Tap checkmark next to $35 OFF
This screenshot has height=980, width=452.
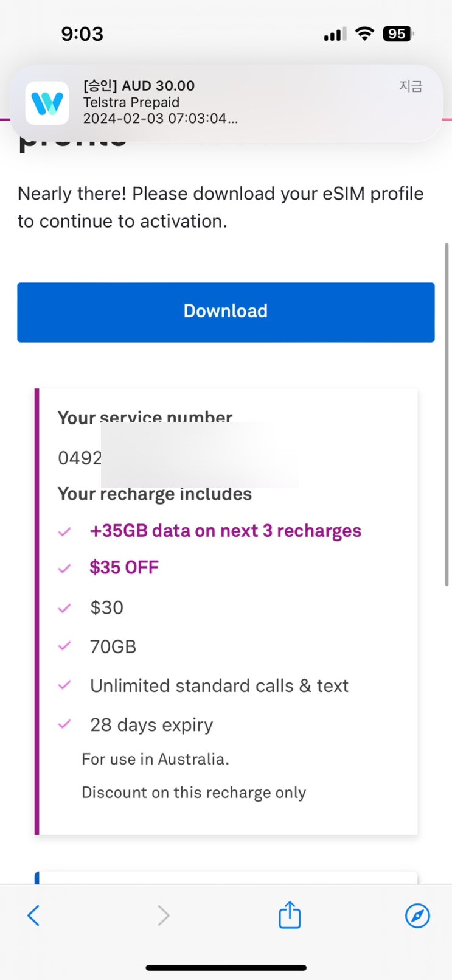[x=64, y=569]
